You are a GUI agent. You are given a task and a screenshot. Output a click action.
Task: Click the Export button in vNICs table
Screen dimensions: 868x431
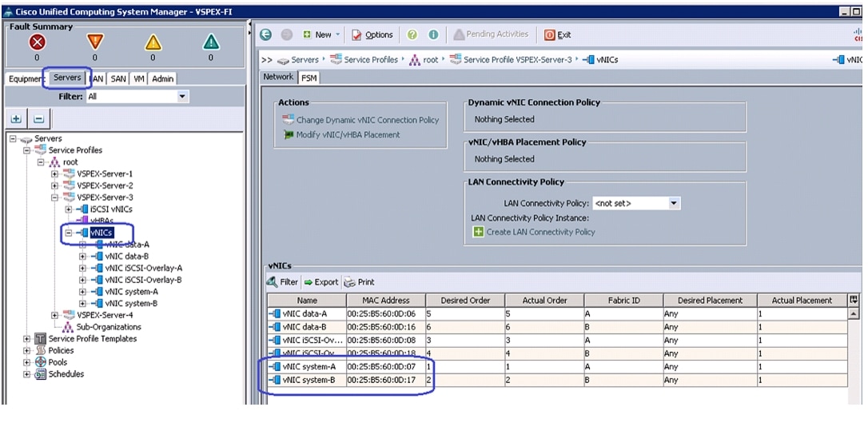pos(321,282)
